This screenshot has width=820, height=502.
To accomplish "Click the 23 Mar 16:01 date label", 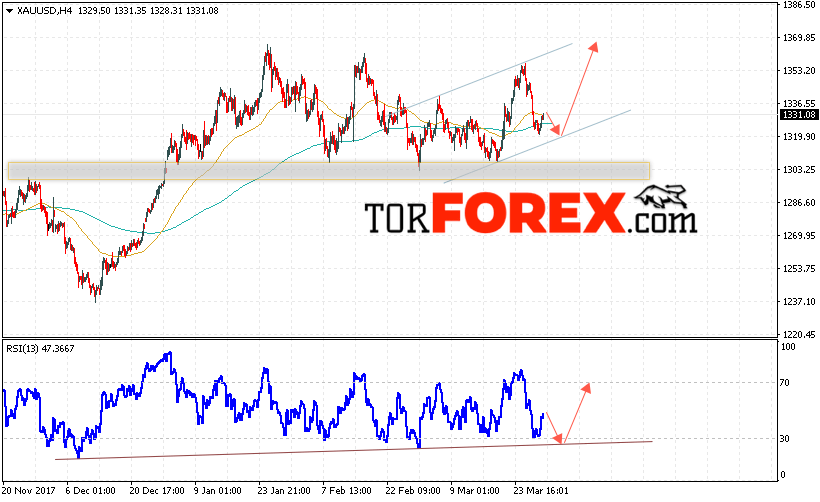I will (541, 491).
